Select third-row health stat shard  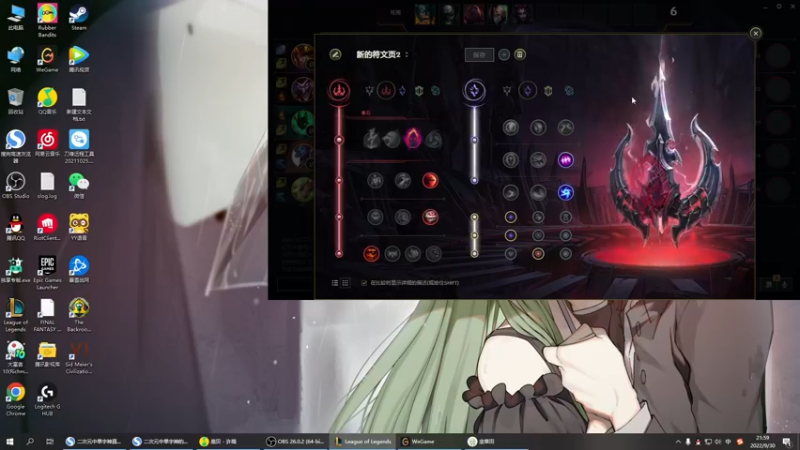[511, 254]
